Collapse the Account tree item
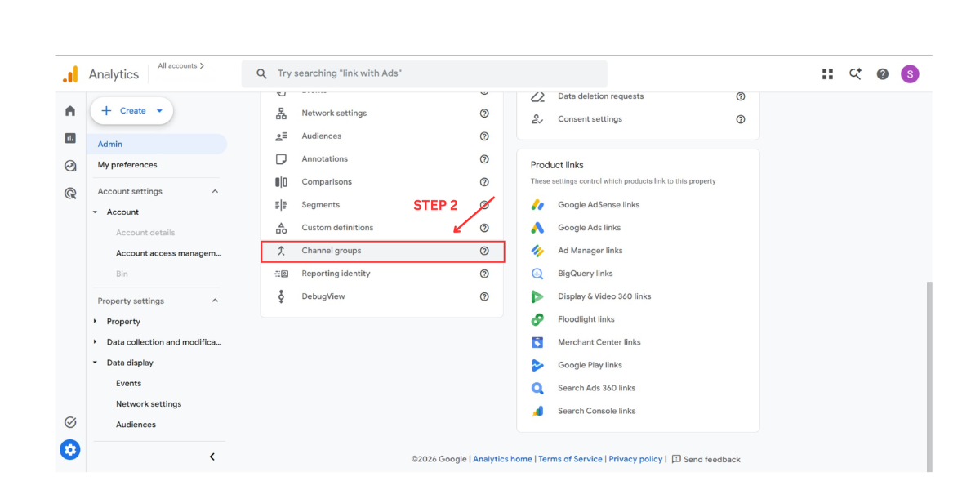980x490 pixels. (96, 212)
